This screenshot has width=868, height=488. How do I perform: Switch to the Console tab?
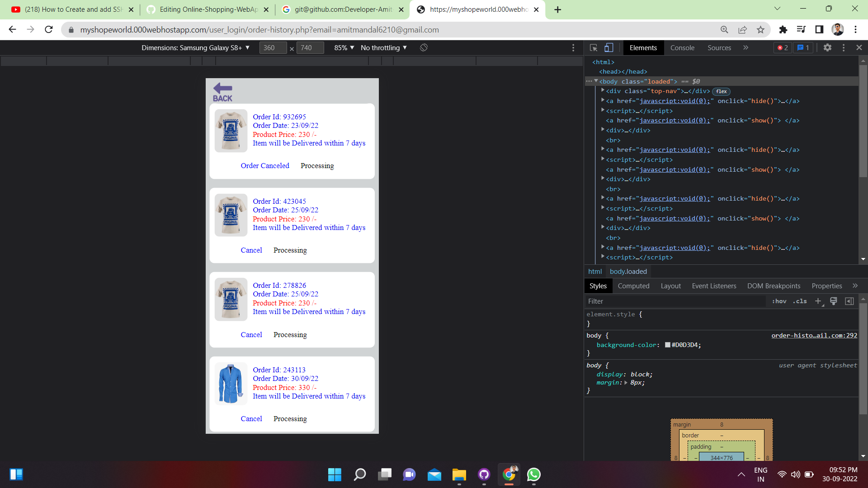tap(682, 47)
